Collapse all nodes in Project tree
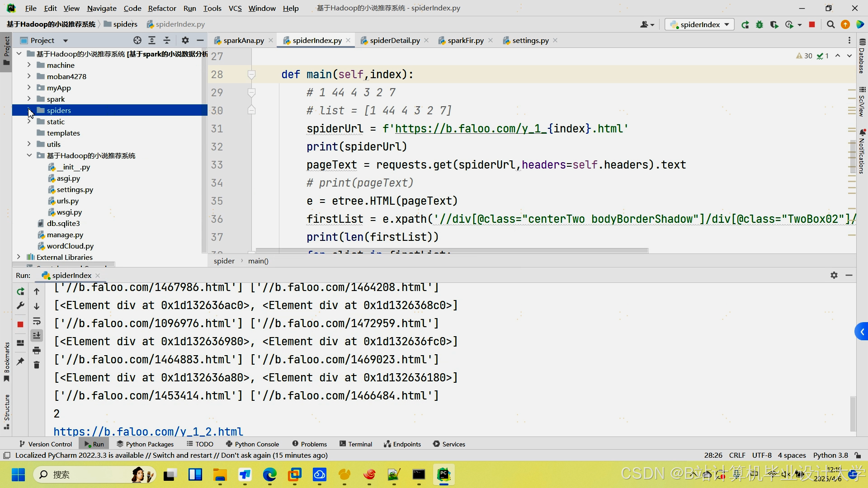The width and height of the screenshot is (868, 488). pos(166,40)
